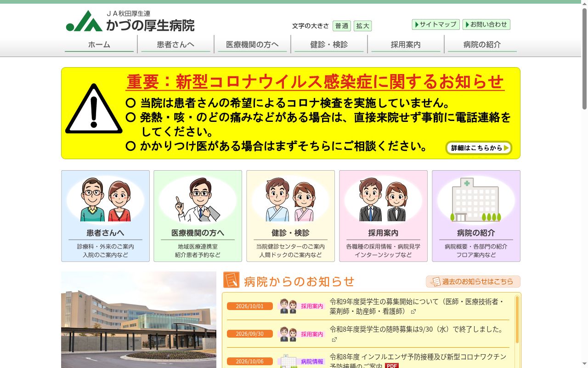Viewport: 588px width, 368px height.
Task: Open the 採用案内 navigation tab
Action: tap(406, 45)
